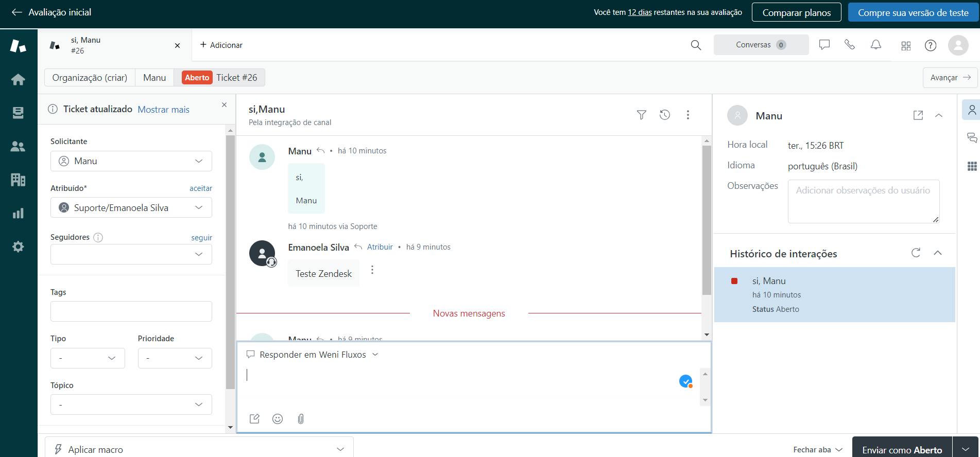Open the Aplicar macro dropdown
Image resolution: width=980 pixels, height=457 pixels.
tap(199, 449)
